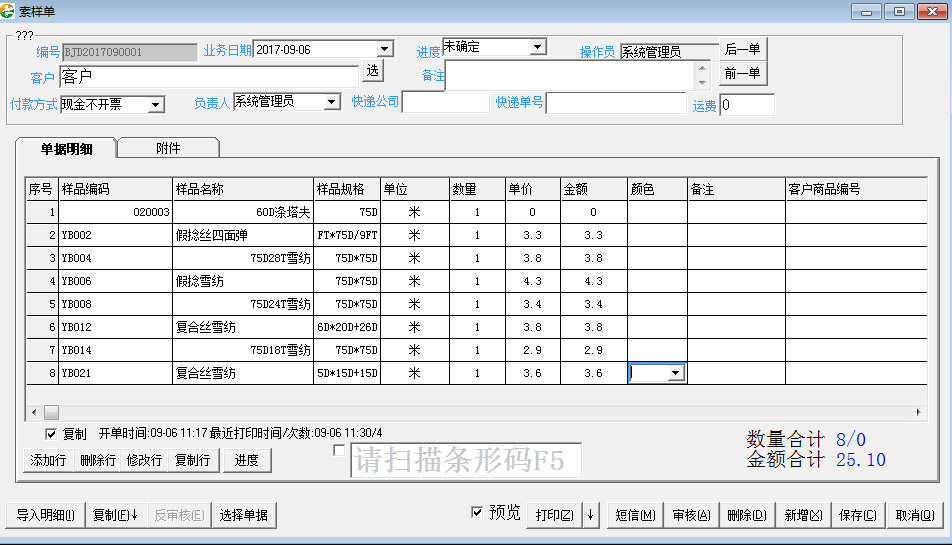
Task: Click the barcode scan input 请扫描条形码F5
Action: [x=466, y=460]
